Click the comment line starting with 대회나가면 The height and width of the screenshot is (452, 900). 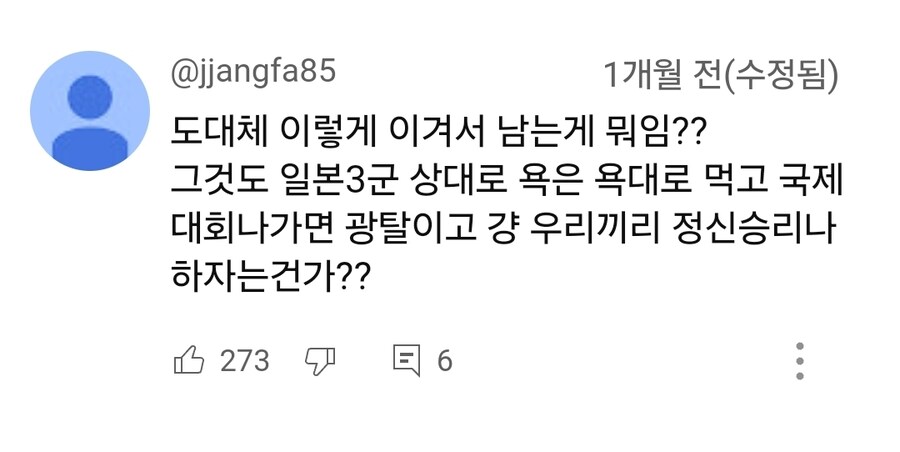click(x=502, y=230)
